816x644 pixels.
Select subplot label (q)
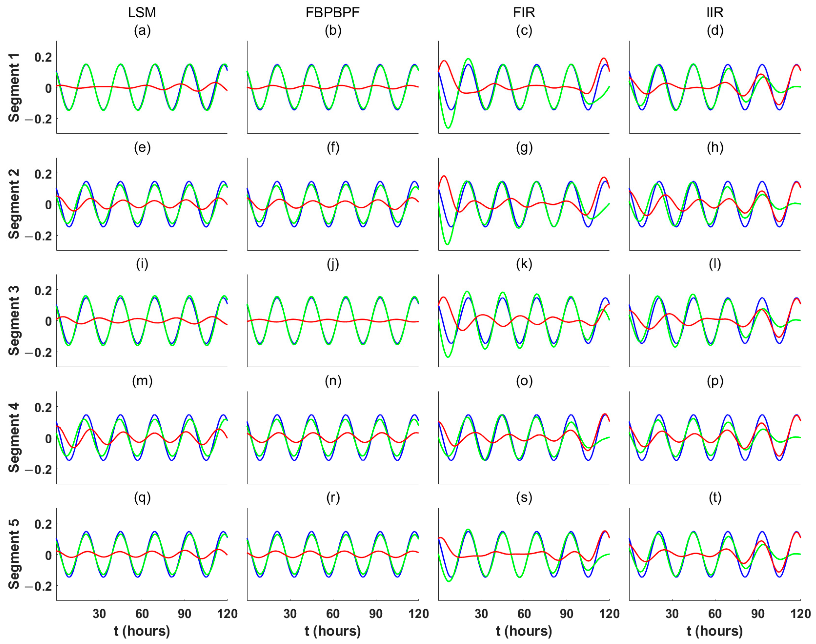point(142,498)
